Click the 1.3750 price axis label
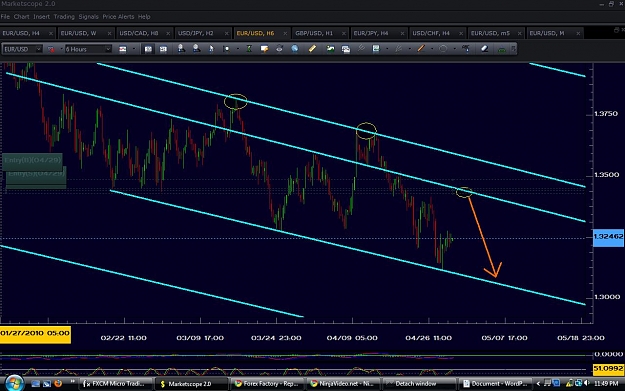 606,114
